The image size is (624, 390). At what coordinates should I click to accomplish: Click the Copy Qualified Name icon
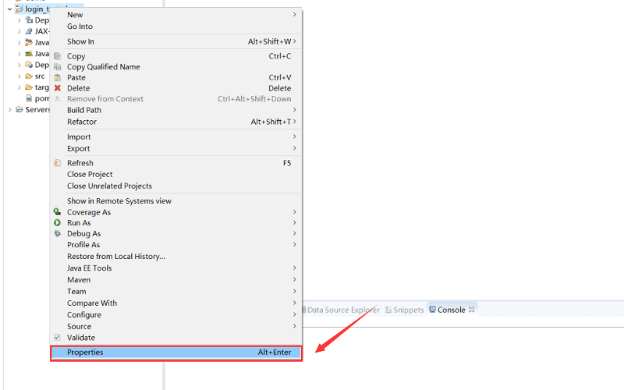click(57, 66)
